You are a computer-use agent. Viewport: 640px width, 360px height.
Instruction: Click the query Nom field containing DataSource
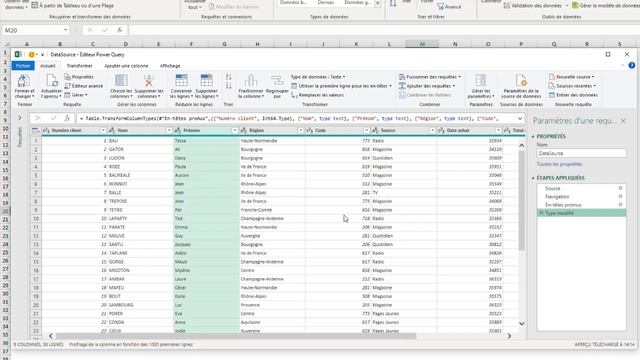point(581,153)
